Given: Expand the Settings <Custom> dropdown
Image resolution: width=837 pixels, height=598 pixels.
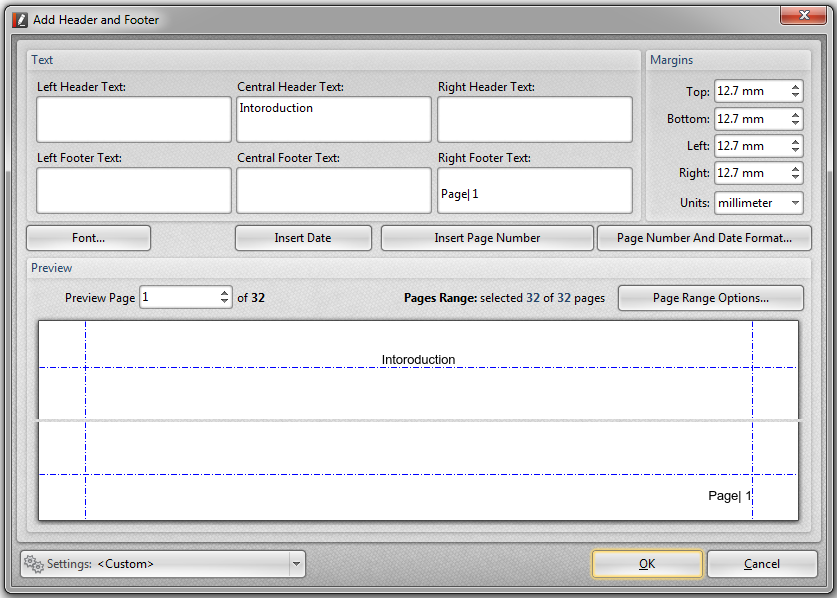Looking at the screenshot, I should [296, 563].
